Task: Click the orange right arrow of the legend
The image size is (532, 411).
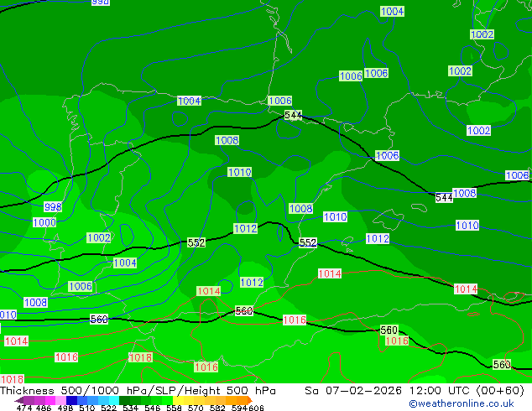Action: click(250, 400)
